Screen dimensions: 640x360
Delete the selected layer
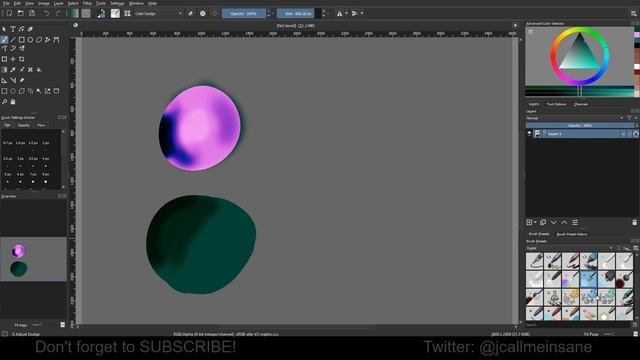(634, 222)
